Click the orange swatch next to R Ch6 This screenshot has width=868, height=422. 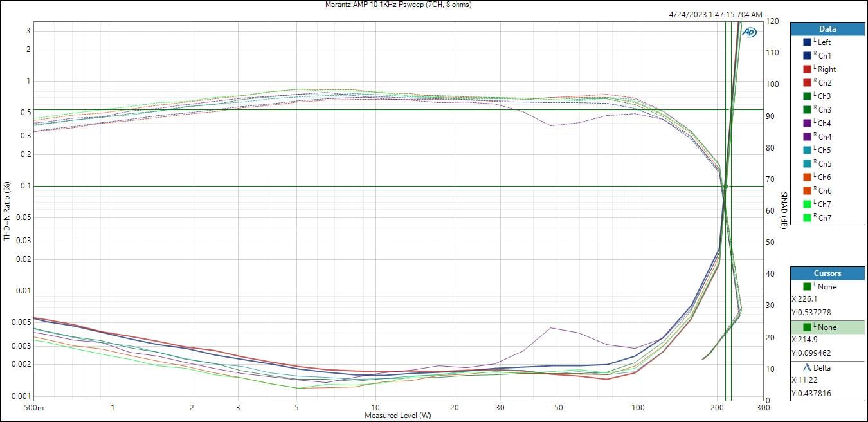point(807,191)
